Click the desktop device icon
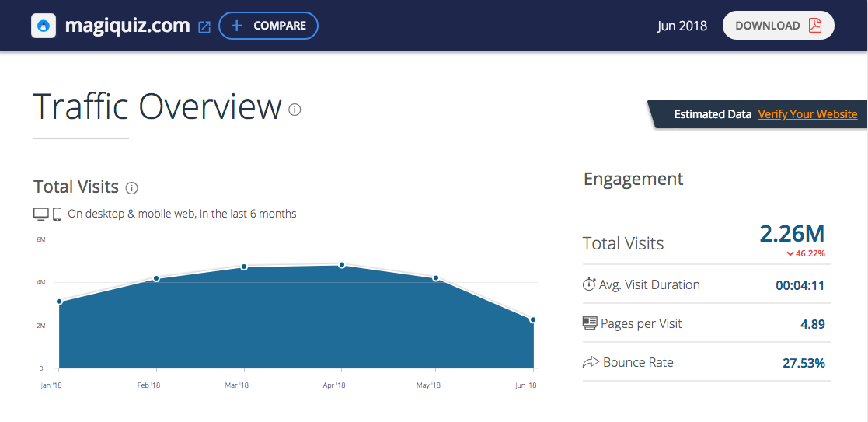 click(41, 214)
